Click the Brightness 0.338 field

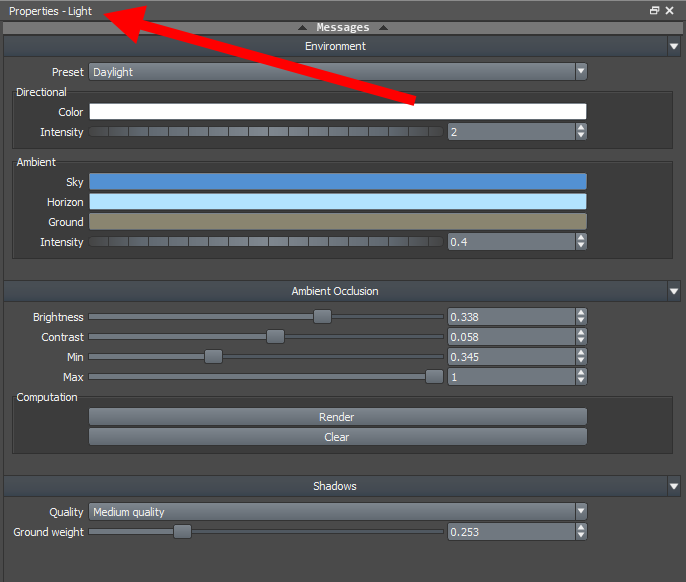(x=511, y=317)
